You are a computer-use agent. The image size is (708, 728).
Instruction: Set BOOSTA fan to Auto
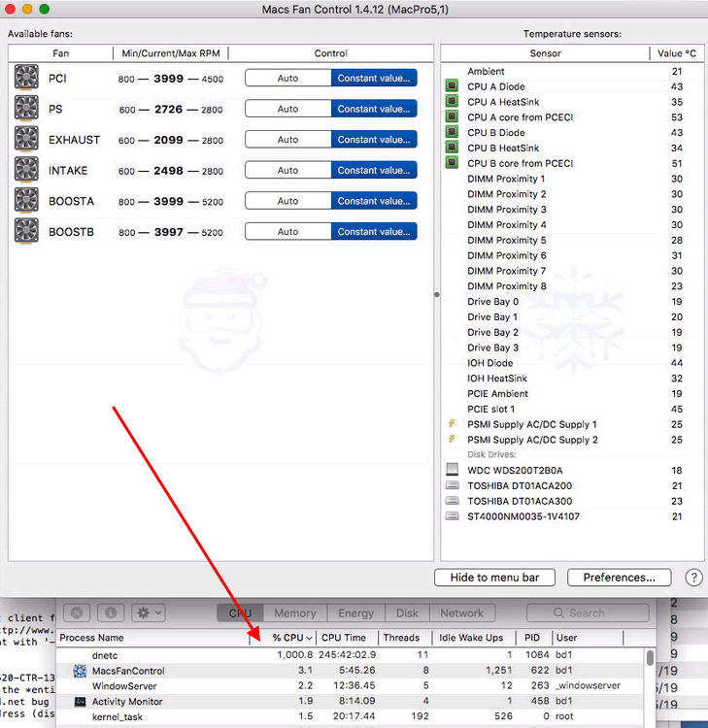tap(288, 201)
